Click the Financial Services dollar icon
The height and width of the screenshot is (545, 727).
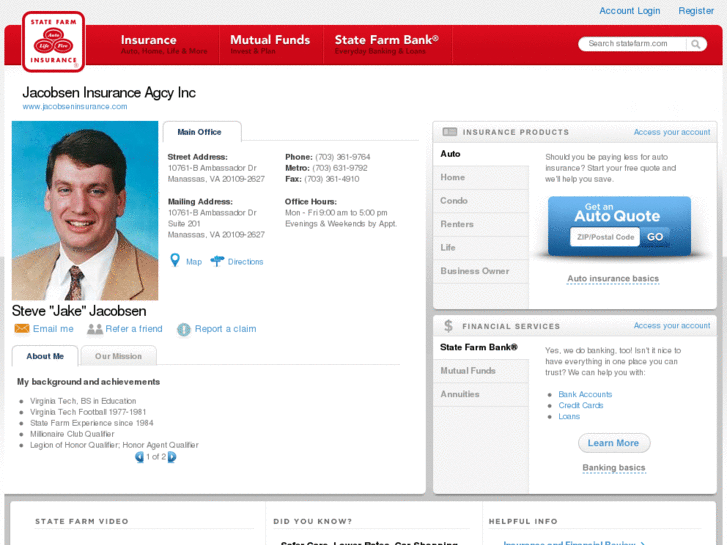(x=448, y=326)
